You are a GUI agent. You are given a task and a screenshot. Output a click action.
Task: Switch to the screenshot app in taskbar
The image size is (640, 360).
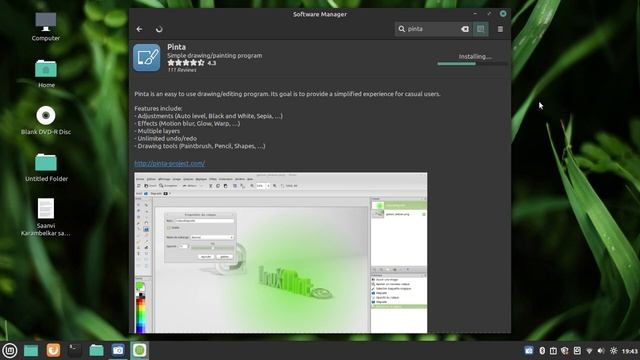118,350
